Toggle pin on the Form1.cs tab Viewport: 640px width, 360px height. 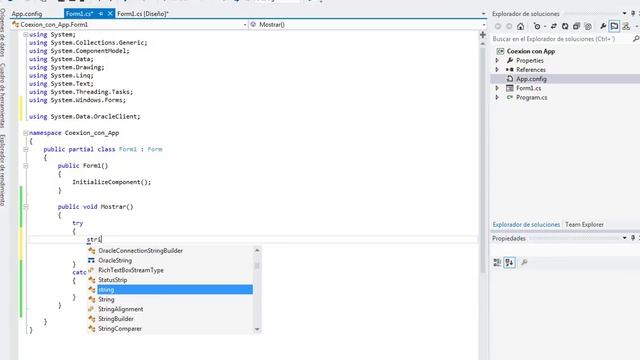tap(101, 13)
